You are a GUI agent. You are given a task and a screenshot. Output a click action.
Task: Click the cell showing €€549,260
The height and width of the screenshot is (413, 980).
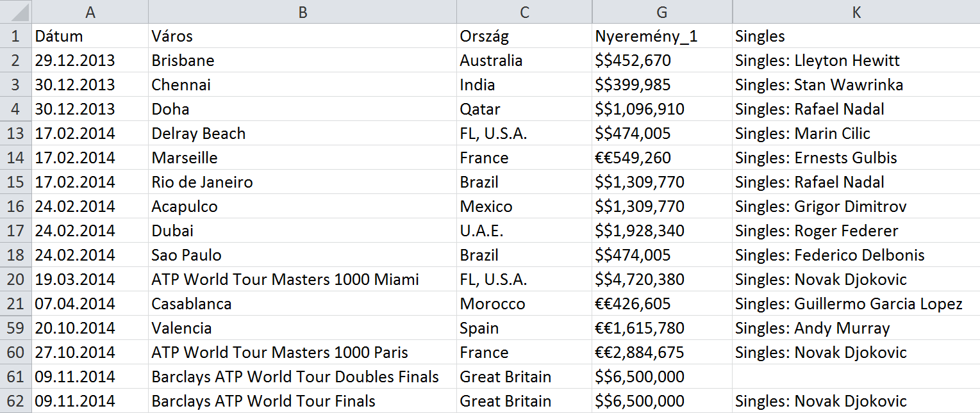662,158
